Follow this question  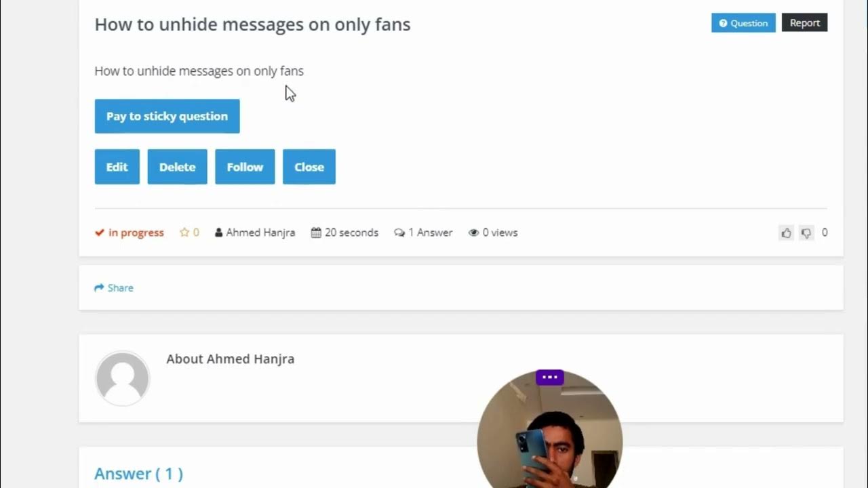pos(245,167)
